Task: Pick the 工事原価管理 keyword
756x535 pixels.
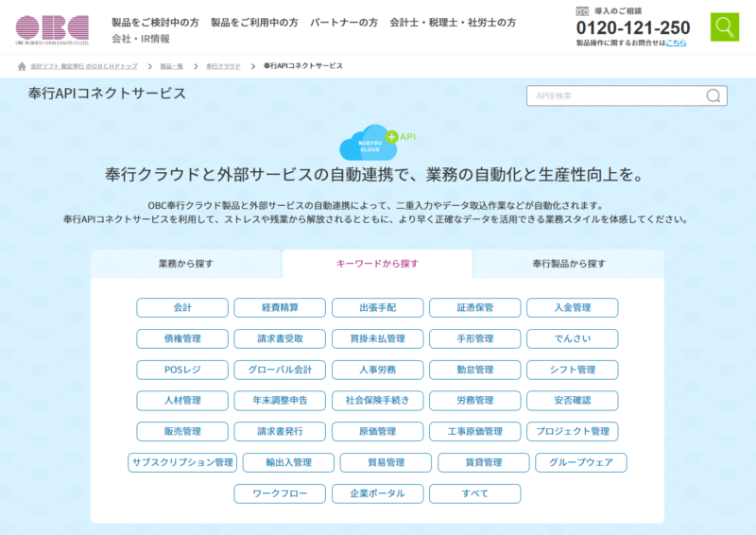Action: tap(475, 432)
